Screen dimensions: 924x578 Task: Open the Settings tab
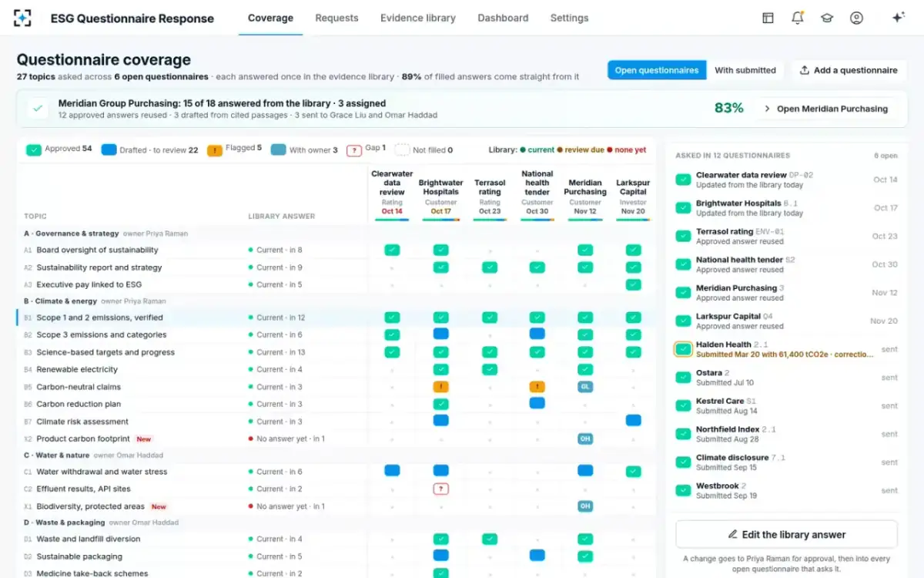(x=569, y=18)
